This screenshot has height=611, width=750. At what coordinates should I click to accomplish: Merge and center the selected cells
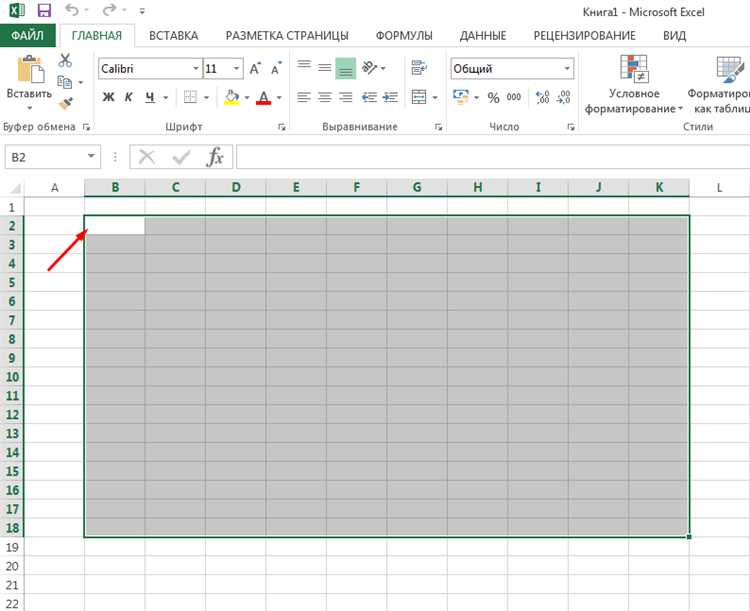tap(419, 97)
